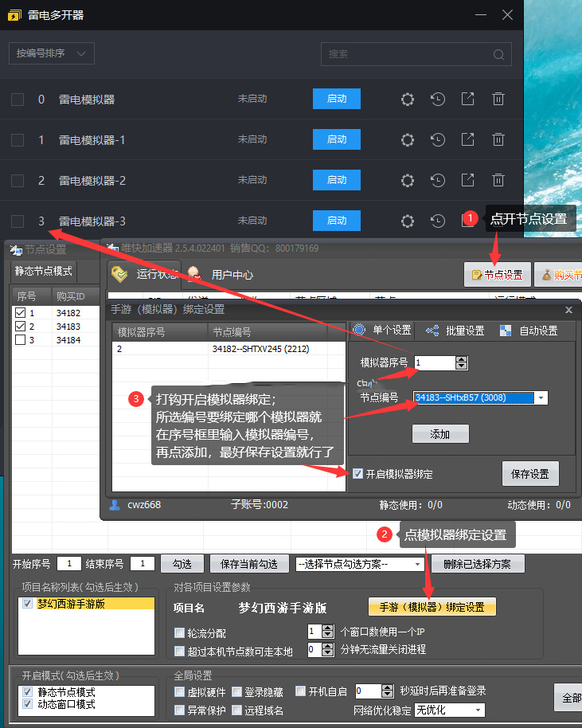Click the 保存设置 button
Image resolution: width=582 pixels, height=728 pixels.
[530, 474]
